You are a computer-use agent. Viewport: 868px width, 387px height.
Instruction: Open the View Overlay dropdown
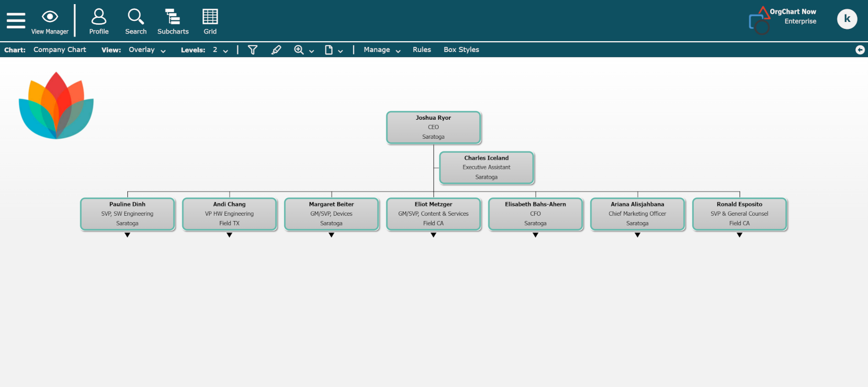(147, 50)
